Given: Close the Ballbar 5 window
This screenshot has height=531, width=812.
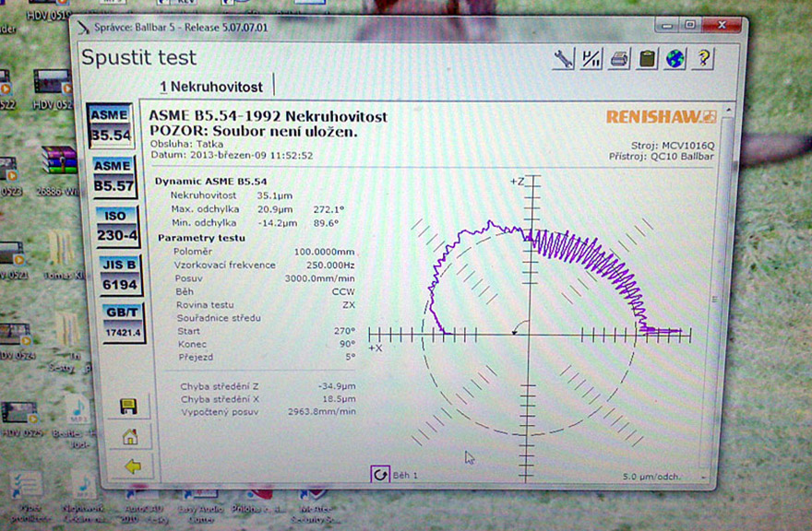Looking at the screenshot, I should [x=722, y=24].
